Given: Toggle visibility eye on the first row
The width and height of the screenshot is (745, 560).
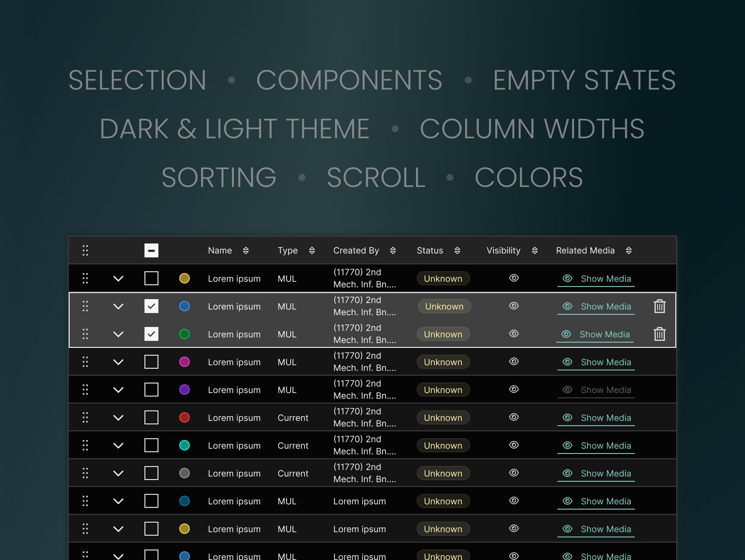Looking at the screenshot, I should tap(513, 278).
